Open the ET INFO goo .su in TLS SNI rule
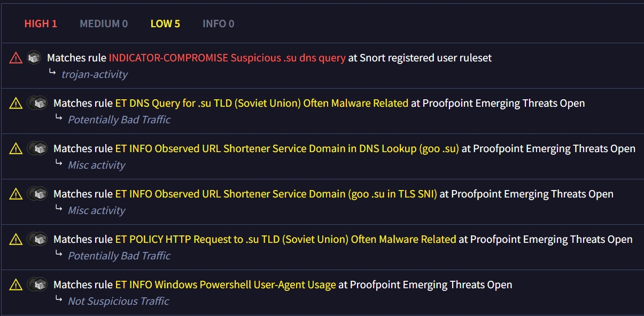This screenshot has height=316, width=644. click(x=276, y=194)
